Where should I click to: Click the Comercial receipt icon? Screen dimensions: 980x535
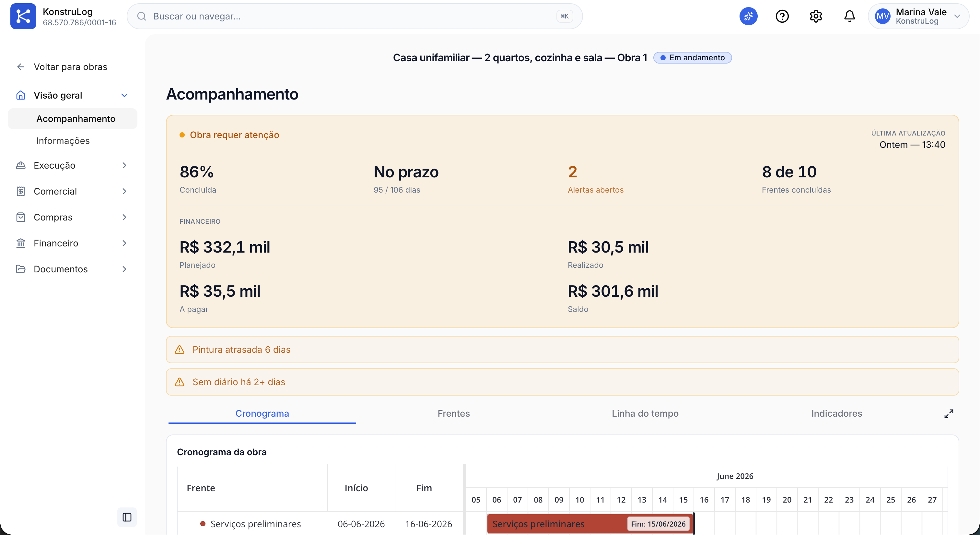(20, 191)
